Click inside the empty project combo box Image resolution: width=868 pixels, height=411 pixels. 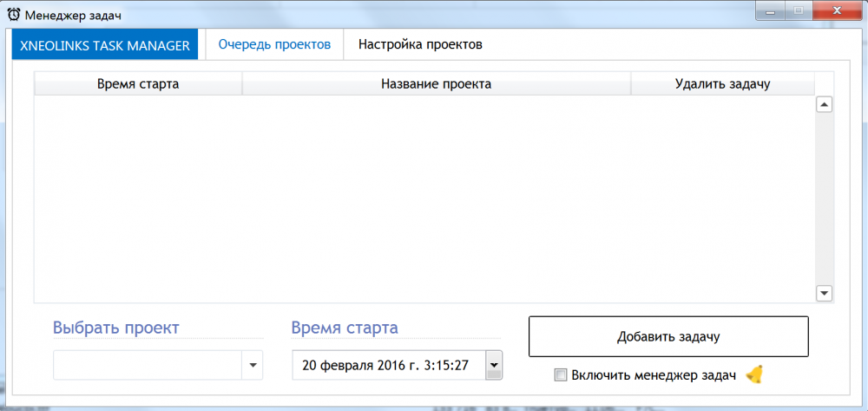(148, 365)
